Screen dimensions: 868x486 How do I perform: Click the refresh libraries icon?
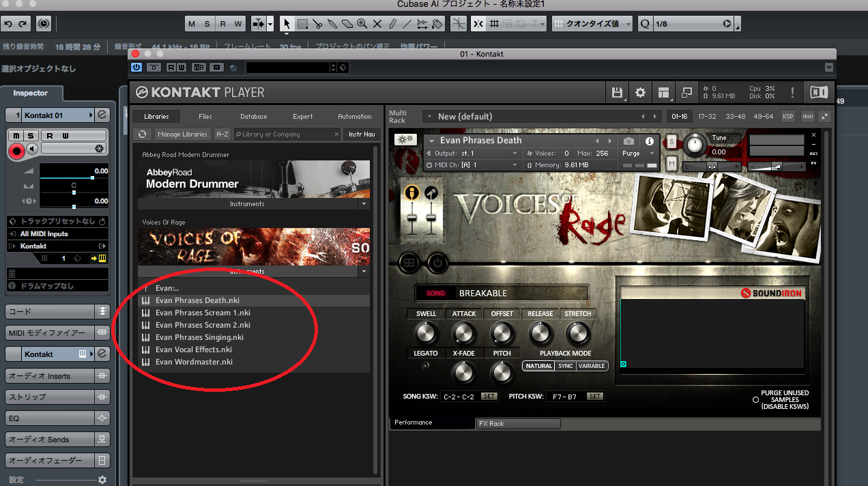pos(142,134)
